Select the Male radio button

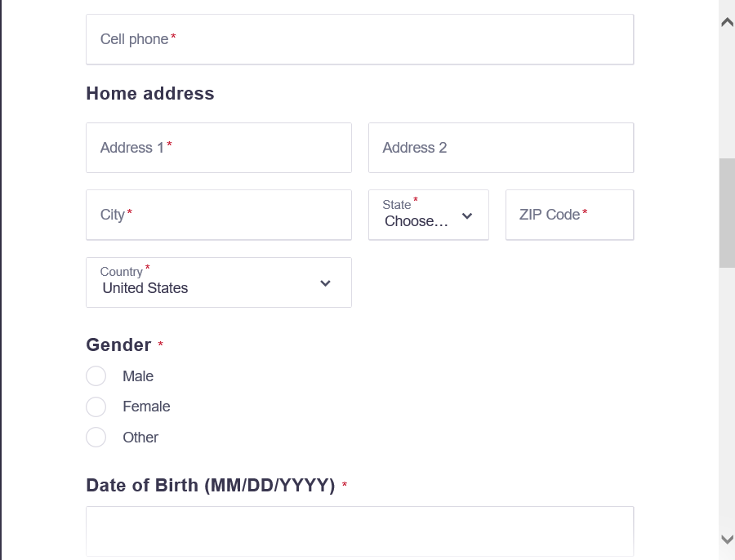(96, 376)
